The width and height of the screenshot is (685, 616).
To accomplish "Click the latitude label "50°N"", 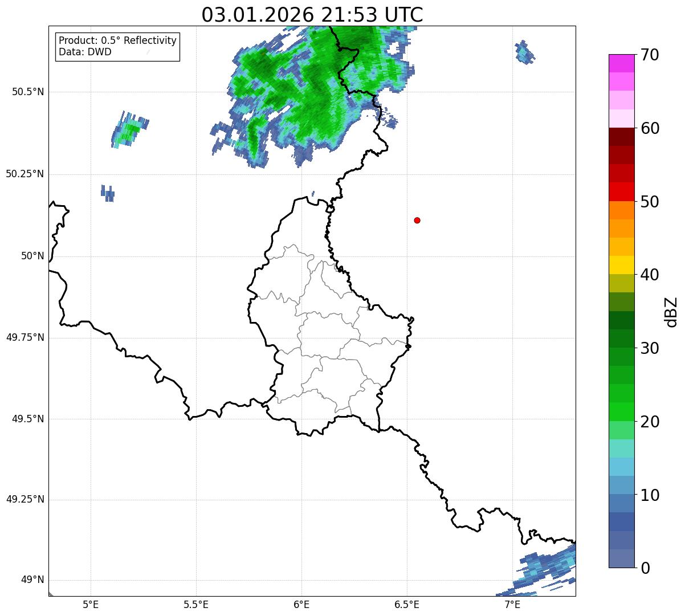I will coord(32,256).
